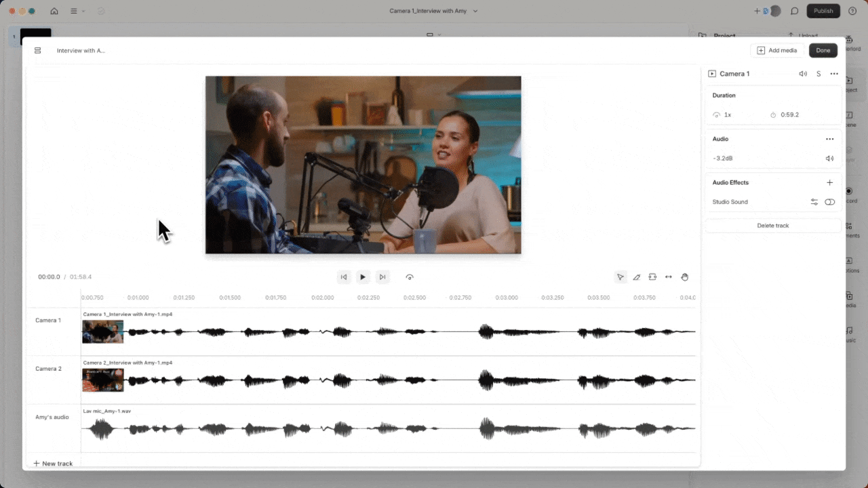This screenshot has height=488, width=868.
Task: Click the Done button
Action: coord(823,51)
